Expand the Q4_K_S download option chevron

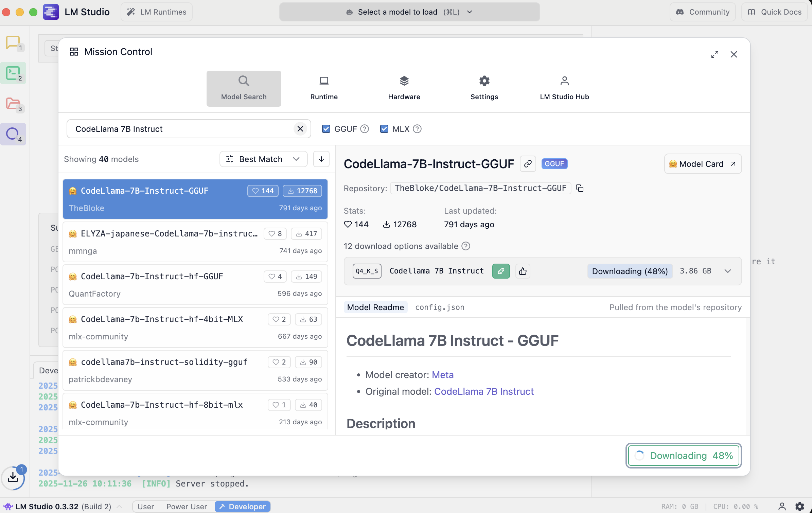[727, 271]
